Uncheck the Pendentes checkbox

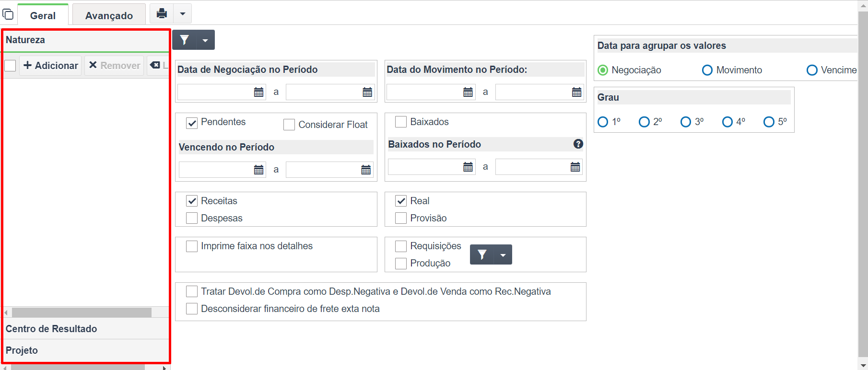[x=192, y=123]
